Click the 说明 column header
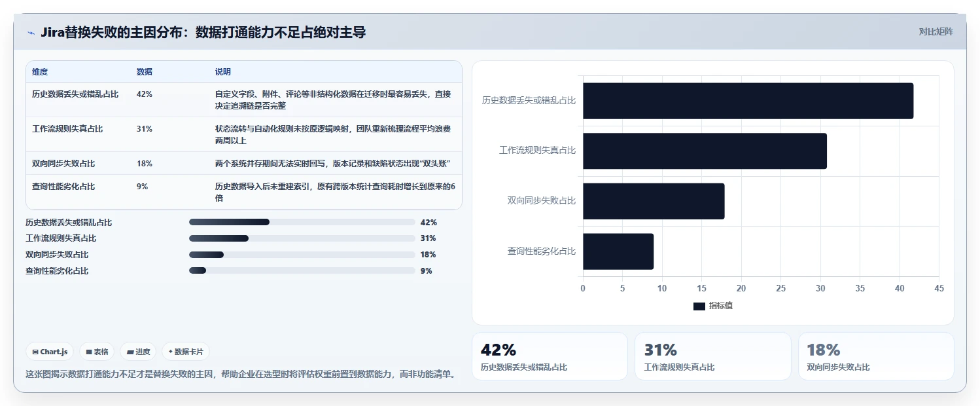This screenshot has width=980, height=406. [x=223, y=72]
